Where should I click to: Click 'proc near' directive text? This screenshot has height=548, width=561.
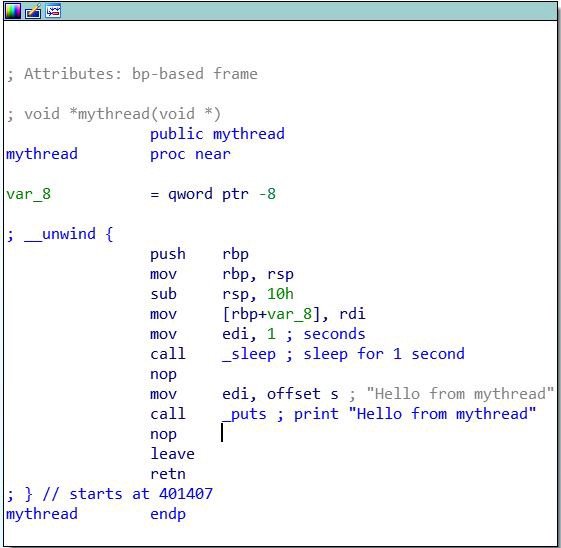click(190, 154)
